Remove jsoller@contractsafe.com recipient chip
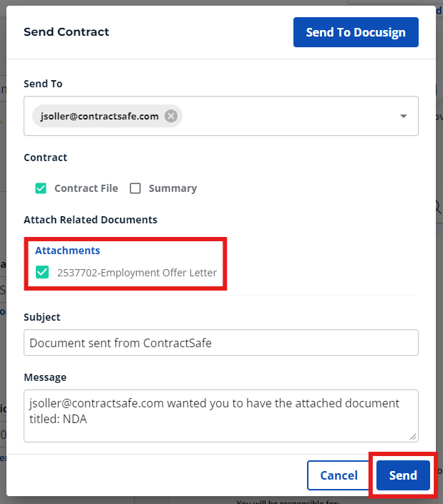443x504 pixels. (171, 116)
